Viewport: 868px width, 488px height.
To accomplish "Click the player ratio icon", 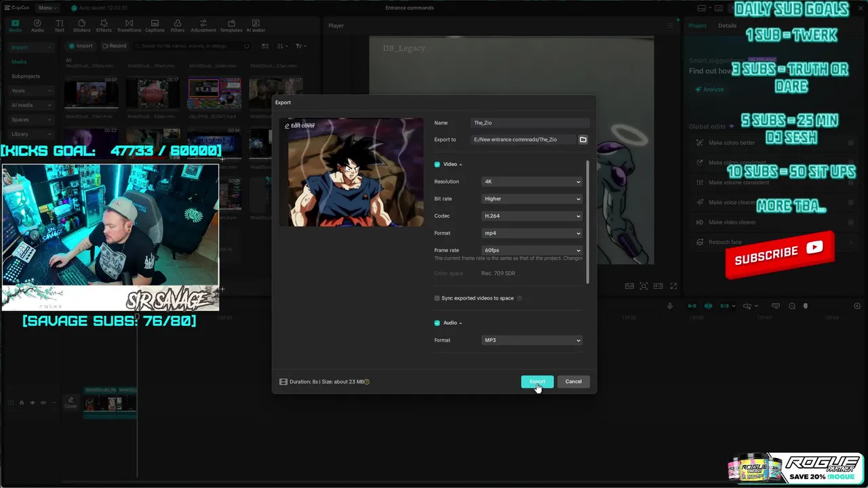I will click(658, 287).
